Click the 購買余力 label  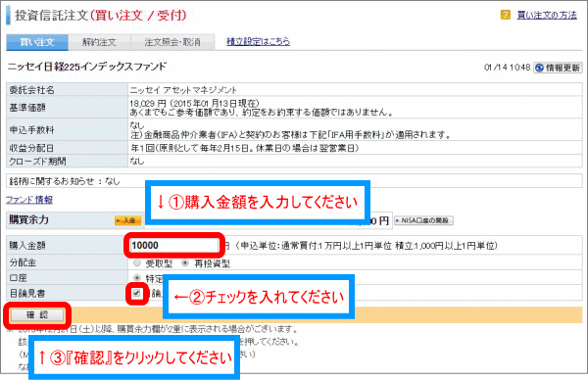[x=28, y=219]
